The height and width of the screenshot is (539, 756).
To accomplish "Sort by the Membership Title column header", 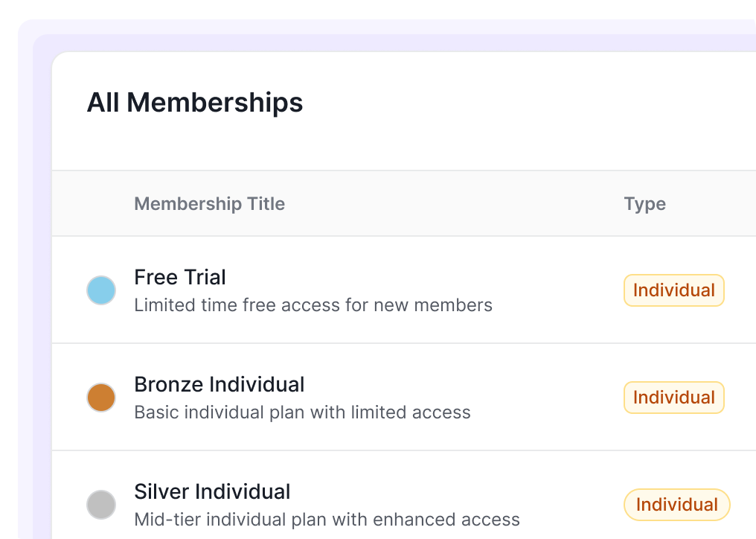I will [x=209, y=204].
